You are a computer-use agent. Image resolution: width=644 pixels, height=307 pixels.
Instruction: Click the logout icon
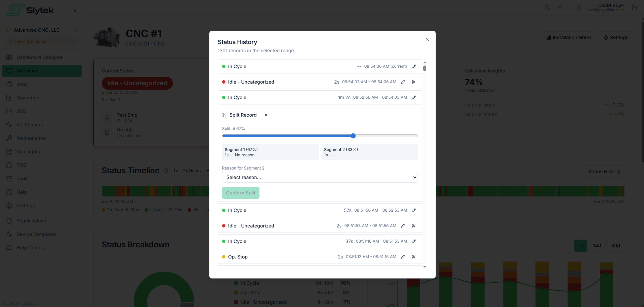point(635,8)
